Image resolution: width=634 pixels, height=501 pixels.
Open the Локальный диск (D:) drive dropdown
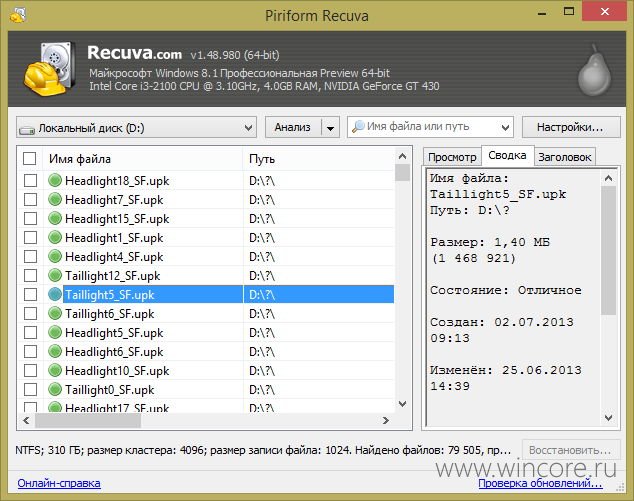[137, 128]
